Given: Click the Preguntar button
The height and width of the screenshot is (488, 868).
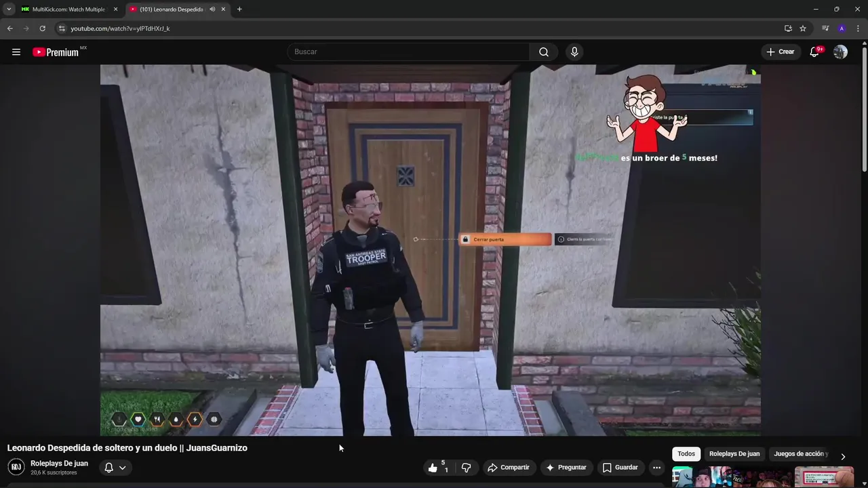Looking at the screenshot, I should (566, 468).
